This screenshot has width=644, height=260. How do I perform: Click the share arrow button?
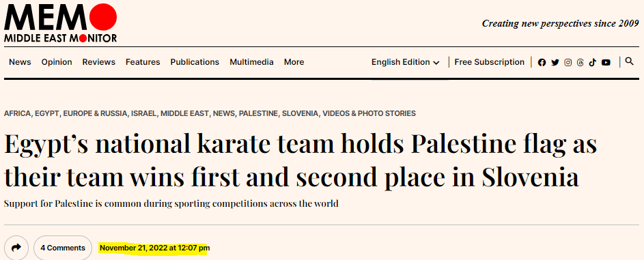[x=16, y=248]
